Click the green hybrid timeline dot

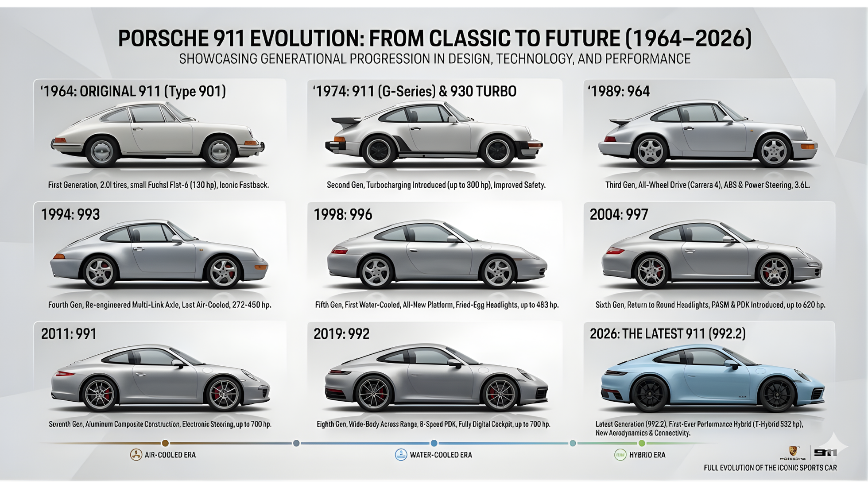[642, 443]
